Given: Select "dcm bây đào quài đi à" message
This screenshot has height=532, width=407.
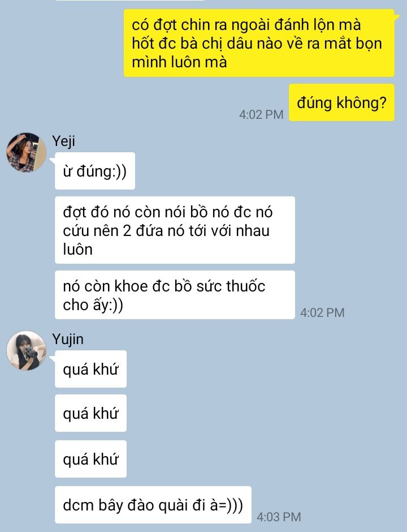Looking at the screenshot, I should point(153,504).
